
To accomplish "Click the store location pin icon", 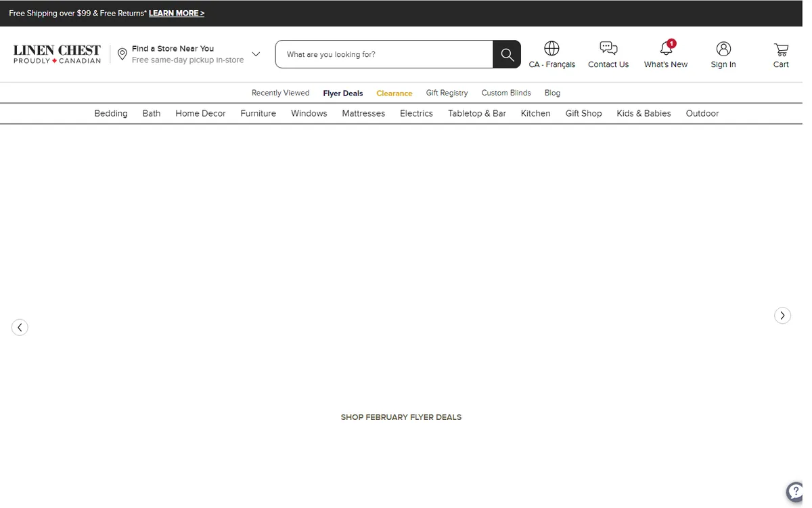I will (122, 54).
